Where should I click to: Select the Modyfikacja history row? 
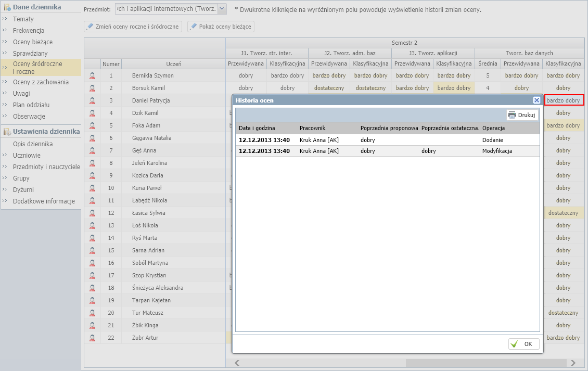click(x=387, y=151)
